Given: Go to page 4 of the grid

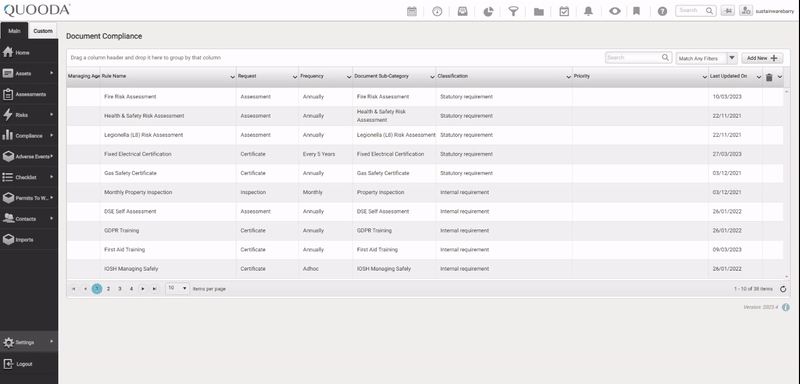Looking at the screenshot, I should 131,289.
